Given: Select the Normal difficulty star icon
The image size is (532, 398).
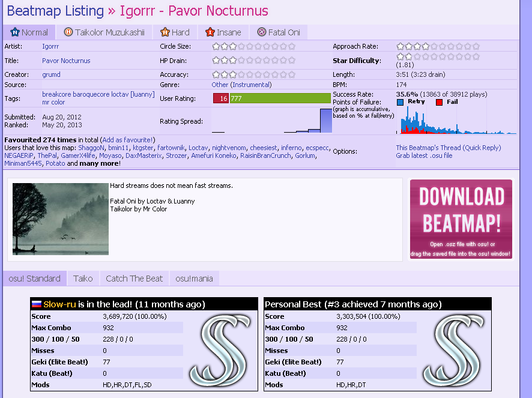Looking at the screenshot, I should (x=15, y=32).
